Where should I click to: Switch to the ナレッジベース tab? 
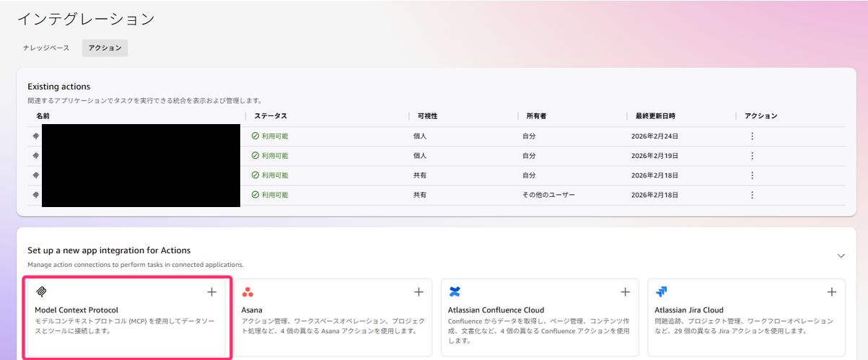[x=46, y=48]
